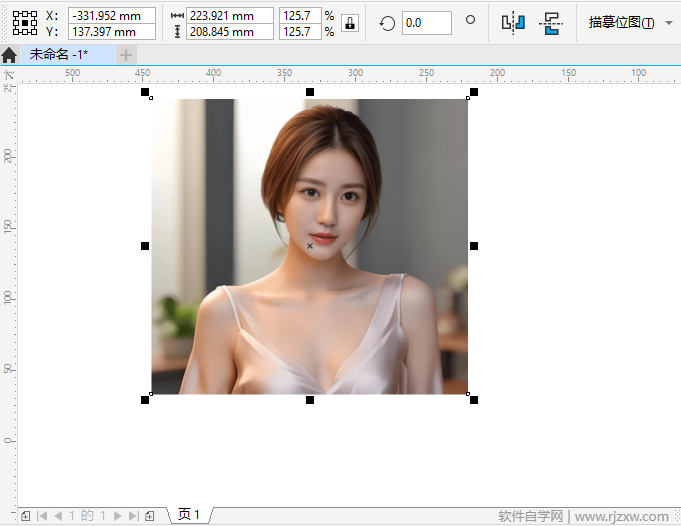Expand the dropdown arrow beside 描摹位图

tap(668, 22)
